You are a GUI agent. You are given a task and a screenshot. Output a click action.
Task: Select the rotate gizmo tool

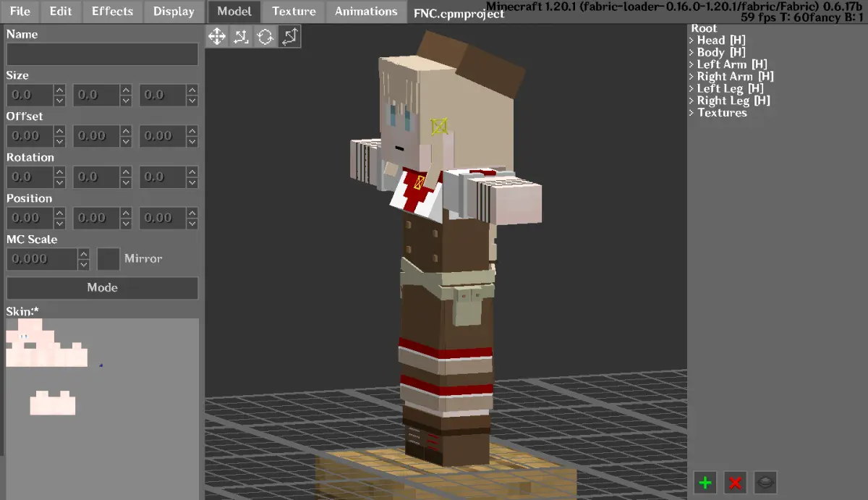coord(265,36)
